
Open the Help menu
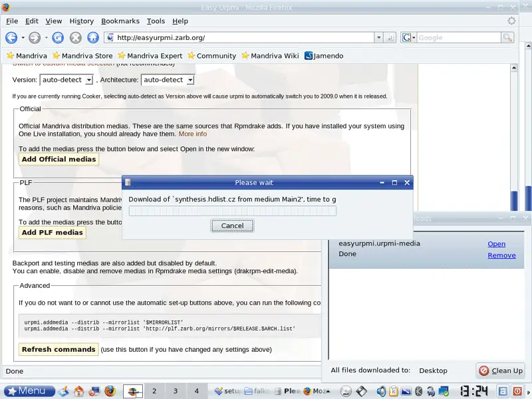click(180, 21)
